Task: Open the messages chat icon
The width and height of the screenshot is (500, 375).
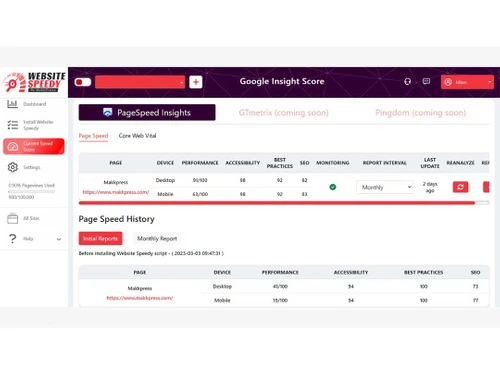Action: [426, 81]
